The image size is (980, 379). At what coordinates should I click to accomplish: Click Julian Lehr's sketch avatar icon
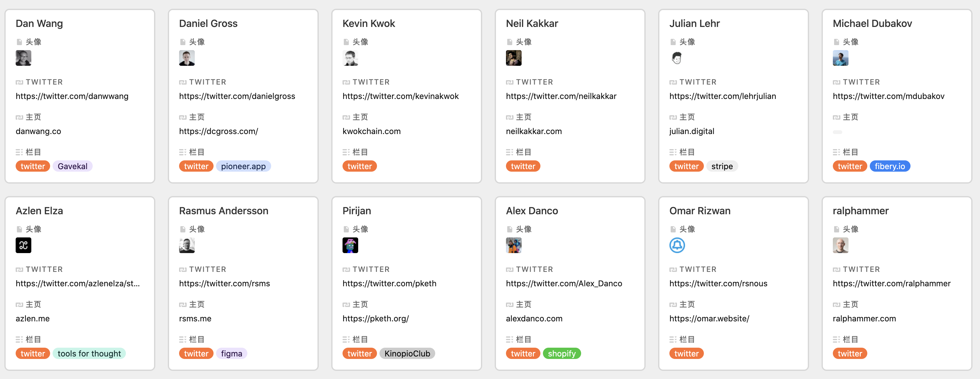677,58
